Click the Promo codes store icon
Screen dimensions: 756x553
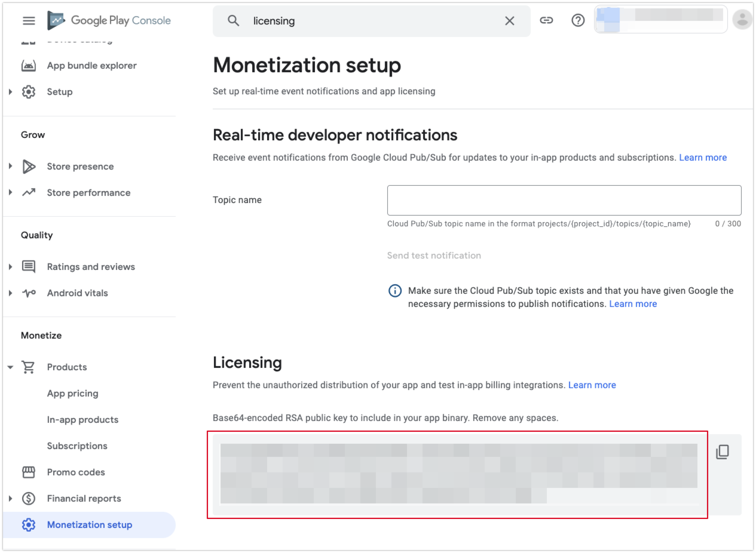click(28, 472)
